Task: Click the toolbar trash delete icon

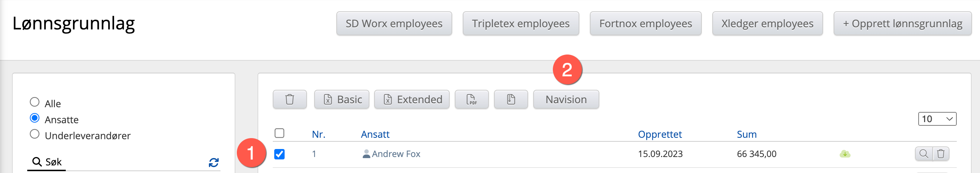Action: (289, 100)
